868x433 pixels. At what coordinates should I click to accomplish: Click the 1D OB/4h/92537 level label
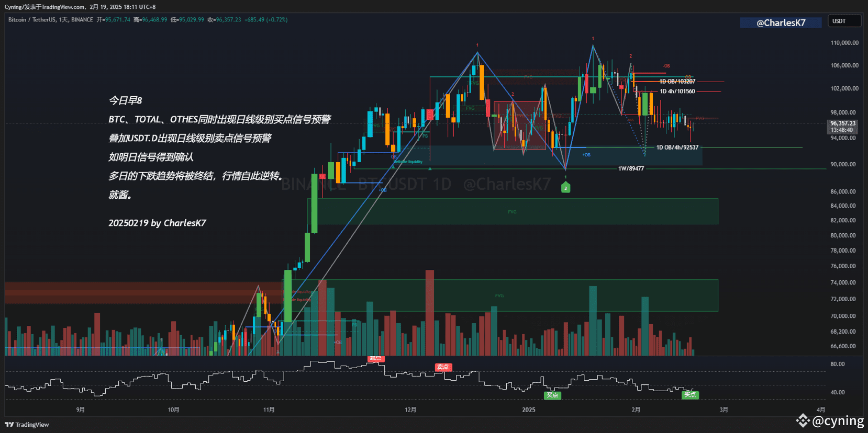tap(677, 147)
